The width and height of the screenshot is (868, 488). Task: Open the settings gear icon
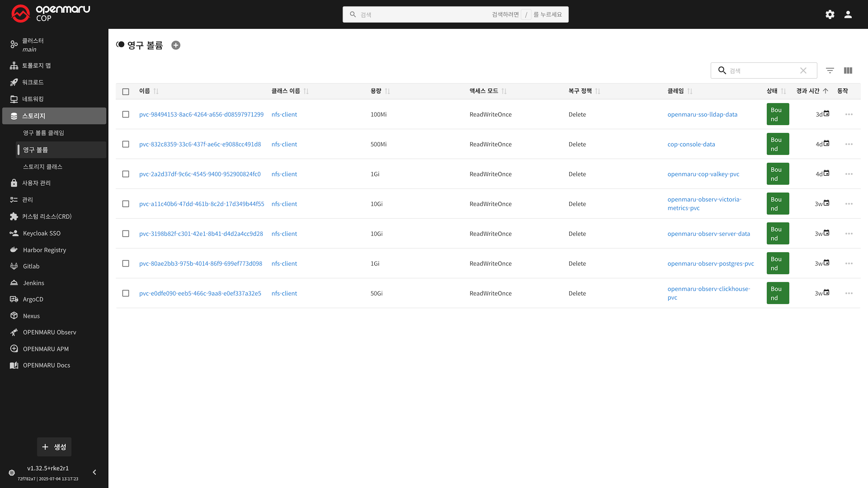(x=830, y=14)
